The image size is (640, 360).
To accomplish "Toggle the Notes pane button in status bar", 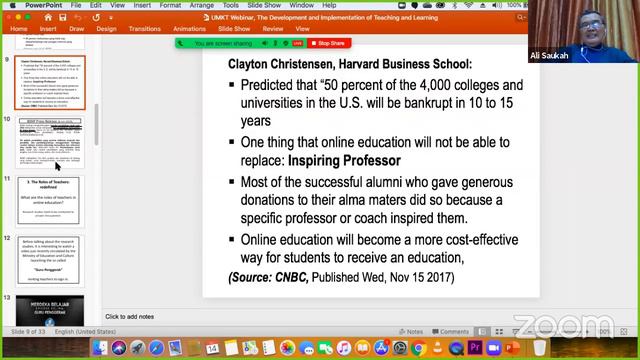I will 411,332.
